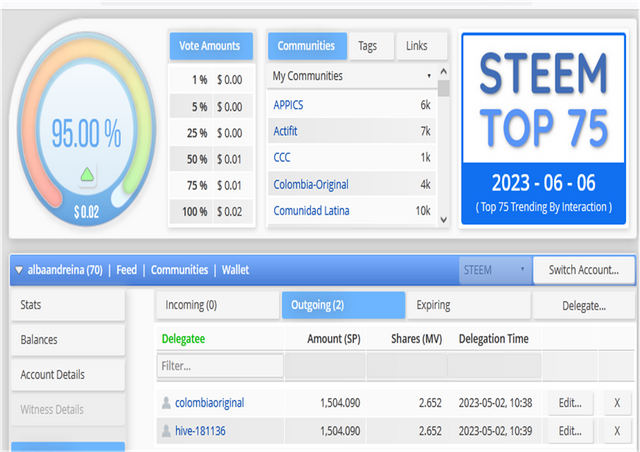Viewport: 640px width, 452px height.
Task: Select the Communities tab in top panel
Action: [x=307, y=46]
